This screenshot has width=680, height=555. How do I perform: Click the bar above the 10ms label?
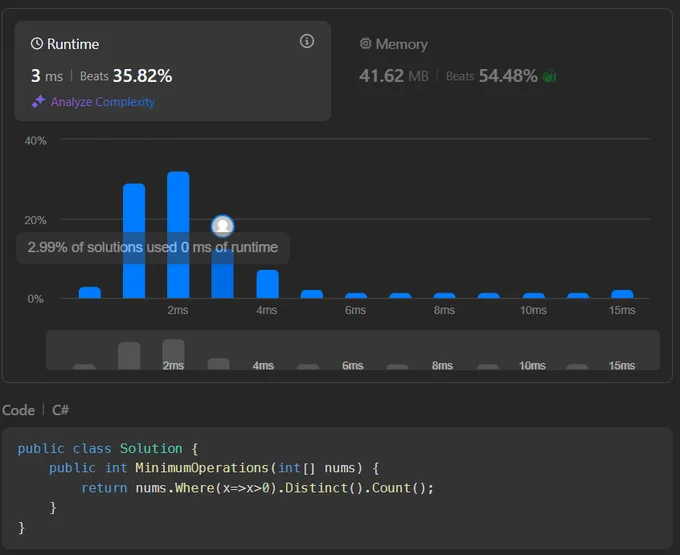pyautogui.click(x=534, y=296)
